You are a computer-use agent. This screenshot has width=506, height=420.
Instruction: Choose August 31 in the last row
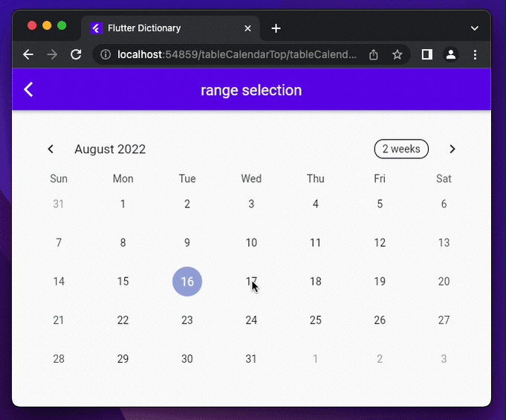click(x=251, y=359)
